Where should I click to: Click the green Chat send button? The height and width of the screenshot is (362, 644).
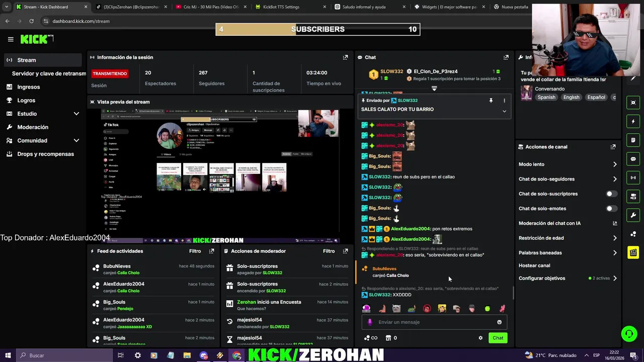(498, 338)
